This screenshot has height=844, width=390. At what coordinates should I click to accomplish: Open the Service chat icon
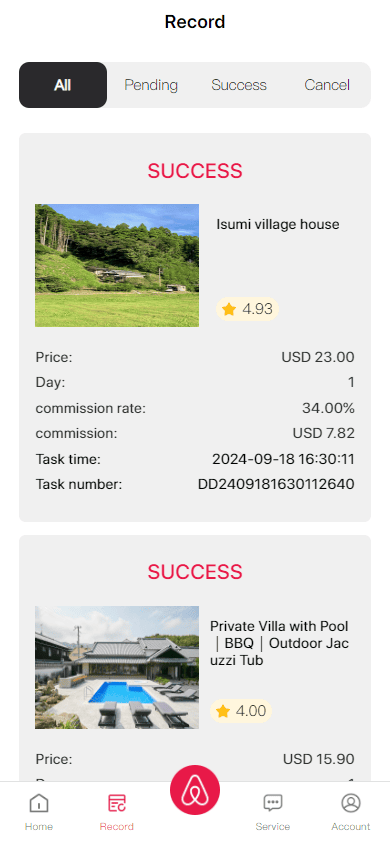(273, 803)
